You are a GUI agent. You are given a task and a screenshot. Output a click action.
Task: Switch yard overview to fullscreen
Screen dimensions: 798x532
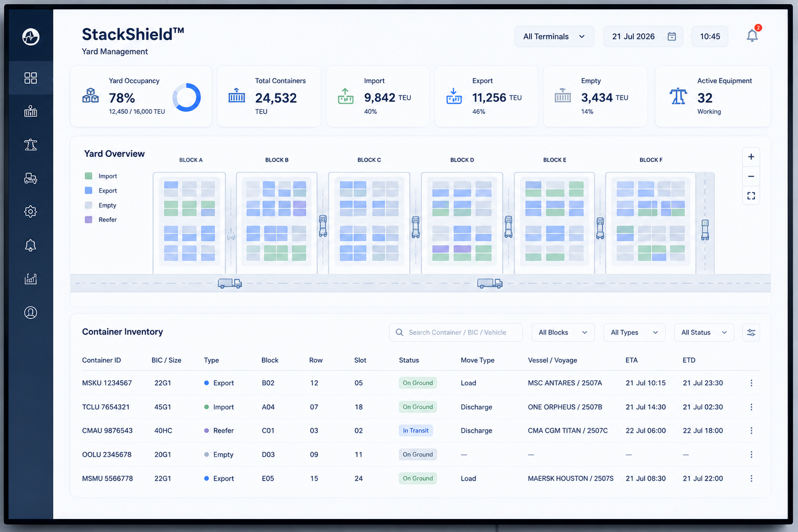[751, 196]
